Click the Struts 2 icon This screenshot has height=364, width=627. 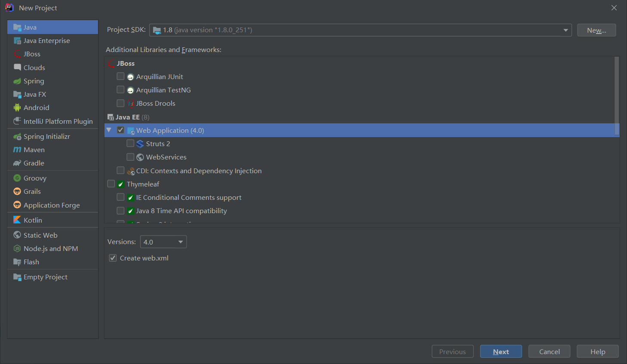140,144
